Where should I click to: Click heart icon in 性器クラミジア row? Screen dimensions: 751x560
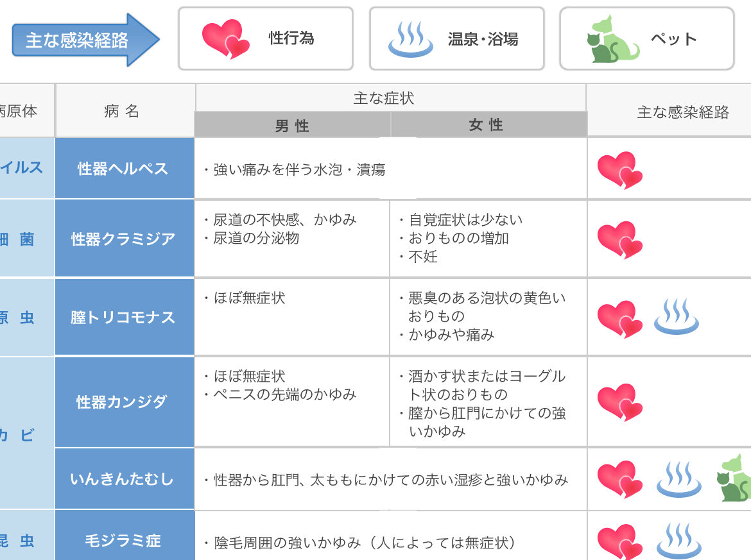click(x=620, y=240)
